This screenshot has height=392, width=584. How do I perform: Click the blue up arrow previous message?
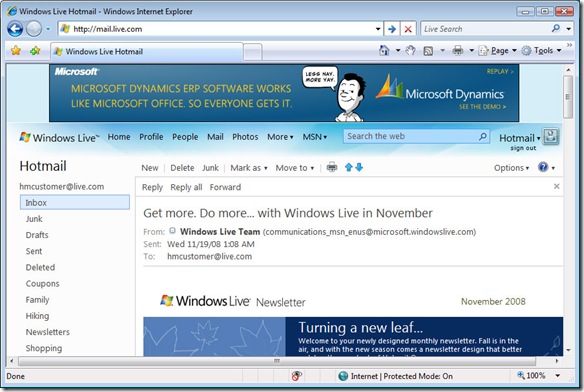(349, 167)
